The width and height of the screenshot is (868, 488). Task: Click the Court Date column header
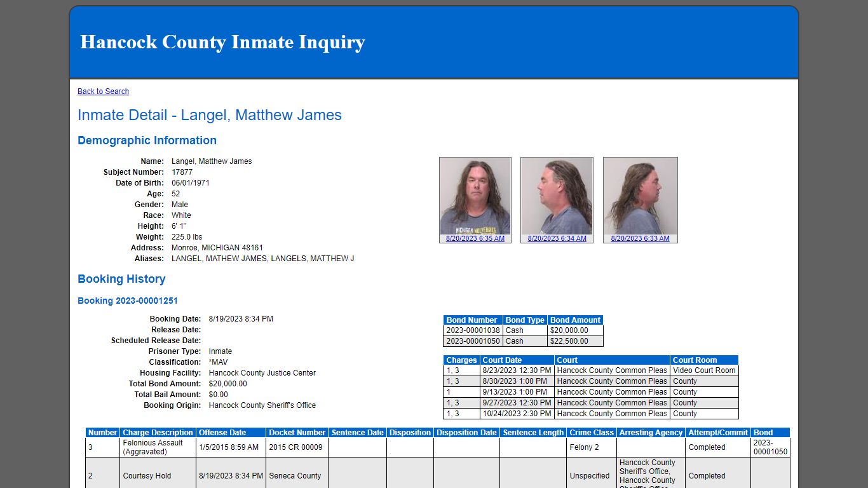click(x=517, y=360)
